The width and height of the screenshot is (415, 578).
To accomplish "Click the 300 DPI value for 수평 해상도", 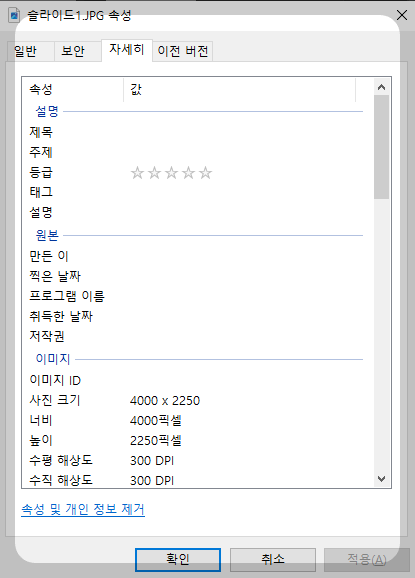I will pos(152,461).
